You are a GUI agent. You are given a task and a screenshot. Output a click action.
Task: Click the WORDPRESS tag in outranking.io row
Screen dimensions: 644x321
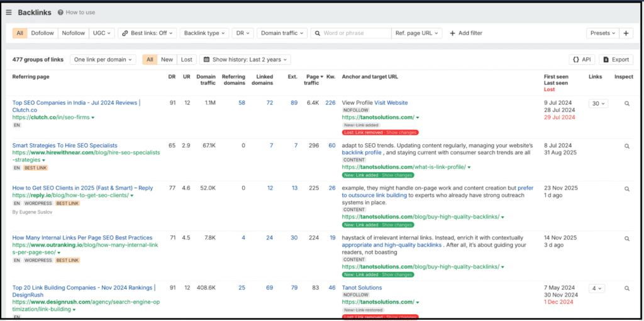[38, 260]
